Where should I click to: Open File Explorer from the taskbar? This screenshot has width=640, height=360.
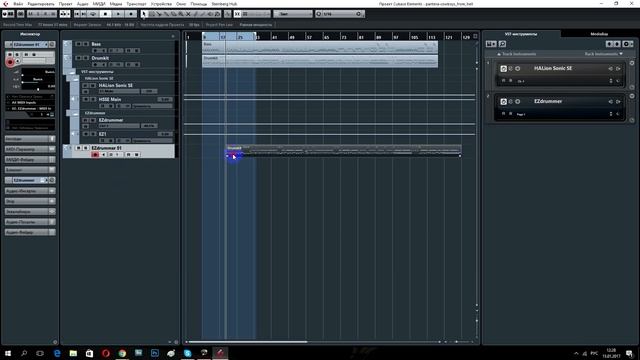(73, 353)
